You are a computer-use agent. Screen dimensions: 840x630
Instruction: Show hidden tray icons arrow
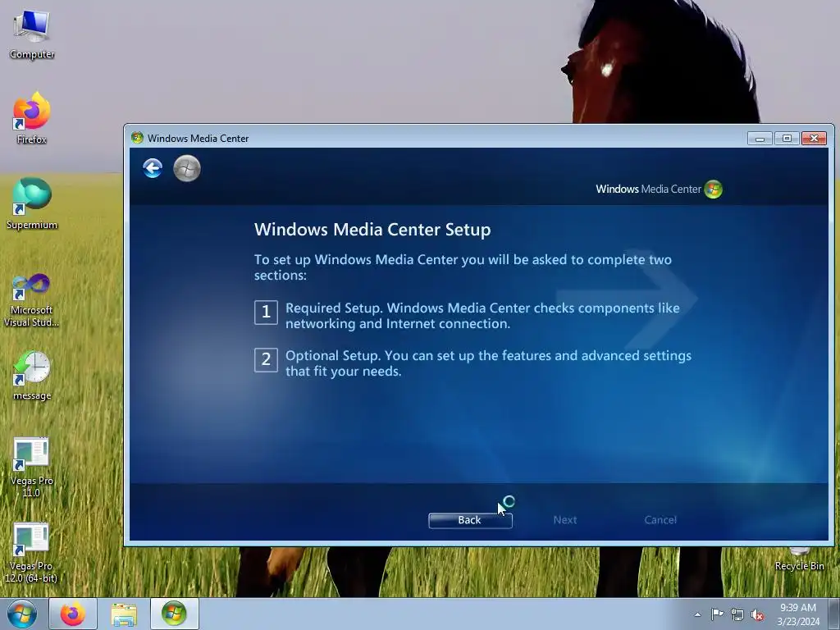click(x=697, y=614)
